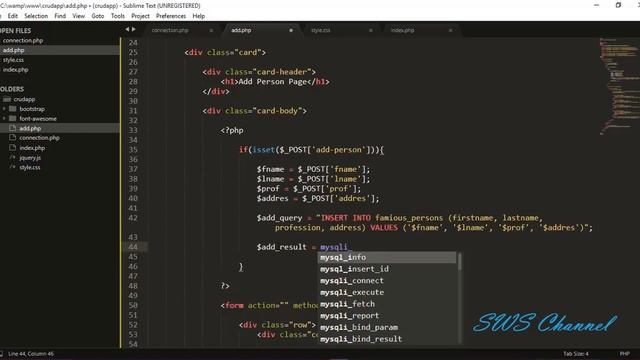Minimize the Sublime Text window
This screenshot has height=360, width=640.
tap(596, 5)
